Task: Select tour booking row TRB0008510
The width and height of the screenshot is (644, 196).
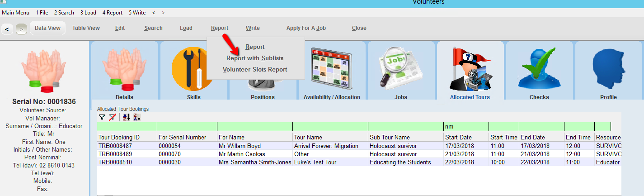Action: 119,162
